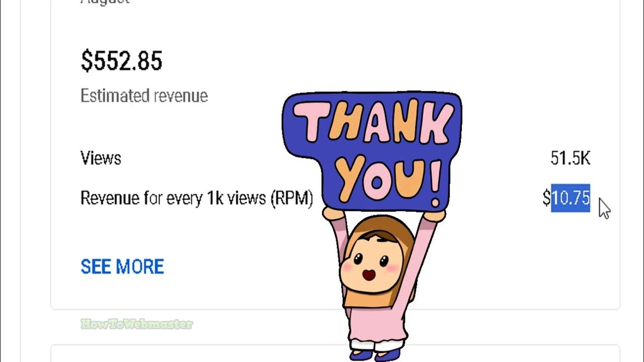Click the $552.85 revenue amount
Screen dimensions: 644x362
tap(121, 61)
